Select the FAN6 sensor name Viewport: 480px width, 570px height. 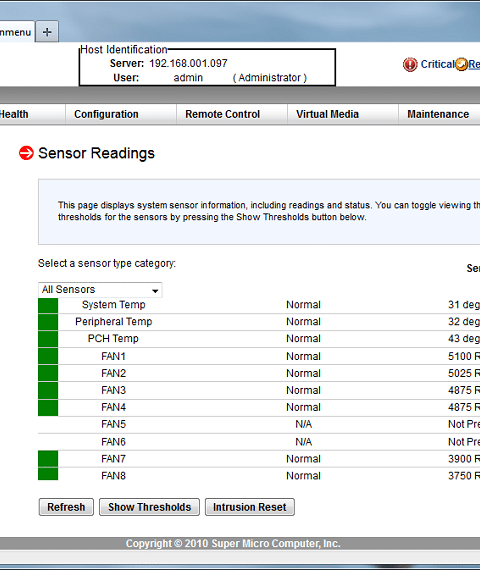coord(113,442)
